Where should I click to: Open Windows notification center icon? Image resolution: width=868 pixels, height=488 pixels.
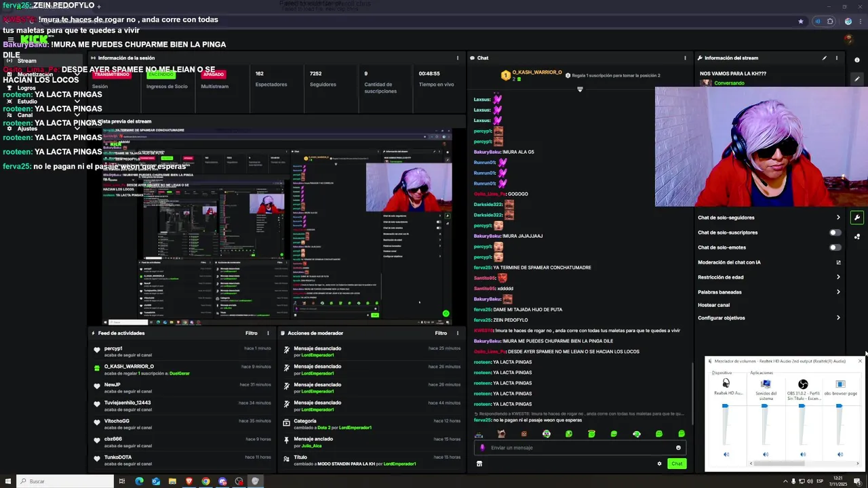(858, 481)
